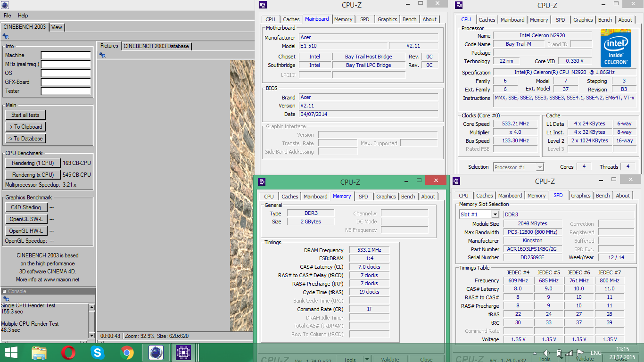
Task: Start all Cinebench tests
Action: (x=25, y=115)
